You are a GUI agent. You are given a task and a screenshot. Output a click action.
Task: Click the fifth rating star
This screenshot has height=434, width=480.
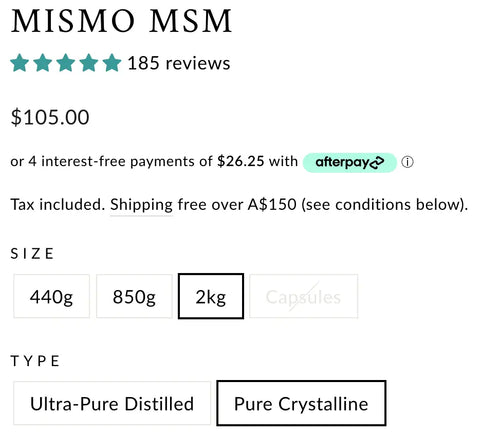click(112, 63)
